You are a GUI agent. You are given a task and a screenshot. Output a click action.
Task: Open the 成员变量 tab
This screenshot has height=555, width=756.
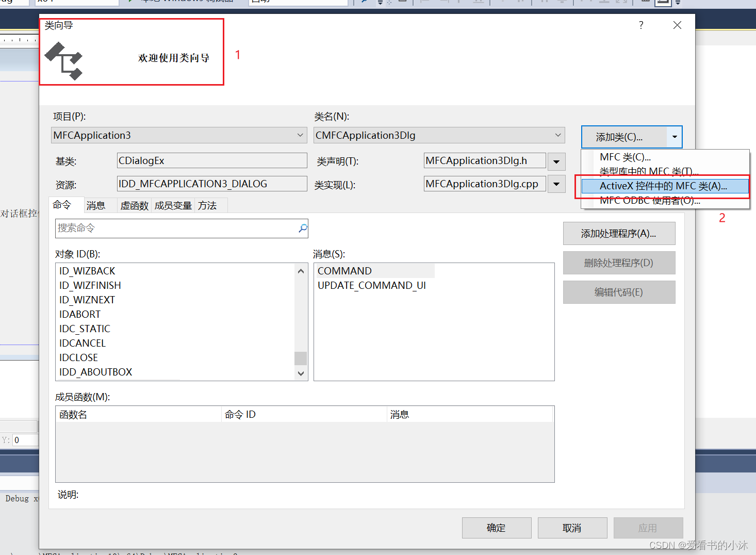(x=173, y=206)
